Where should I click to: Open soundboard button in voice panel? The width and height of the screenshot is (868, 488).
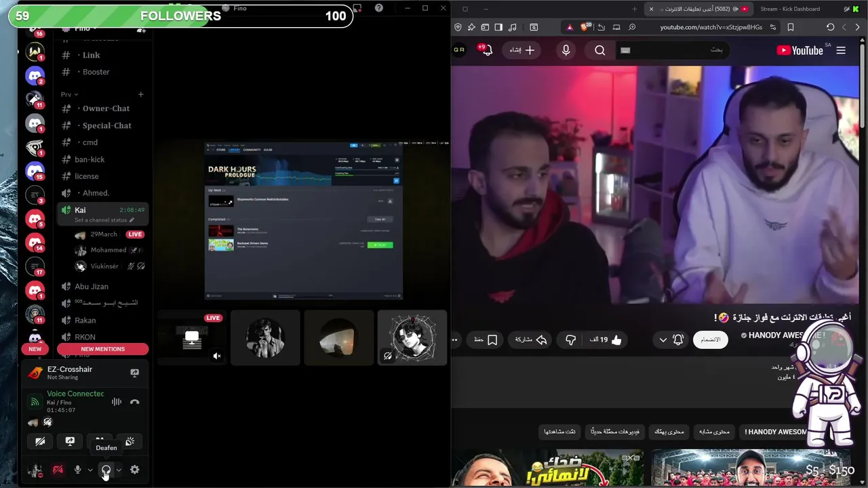(x=130, y=441)
